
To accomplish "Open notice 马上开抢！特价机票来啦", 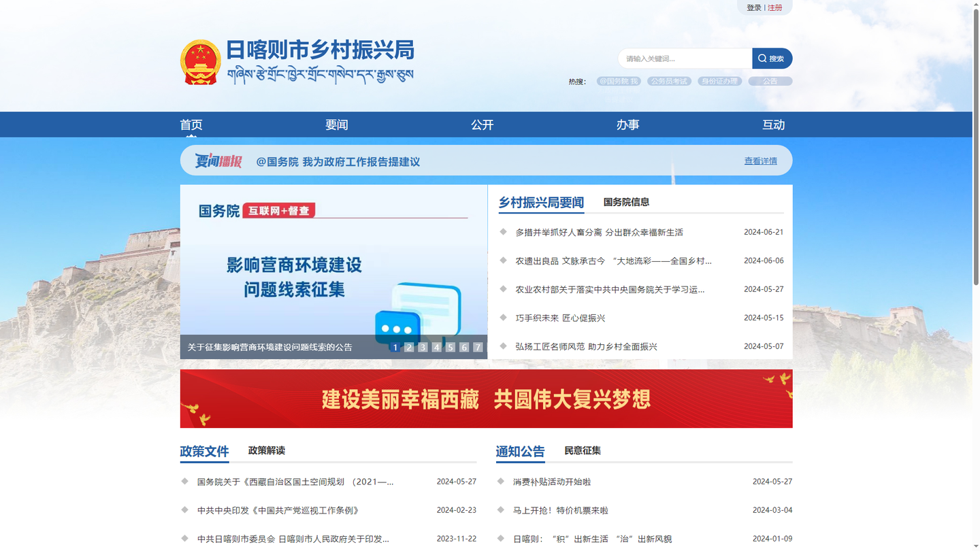I will 561,510.
